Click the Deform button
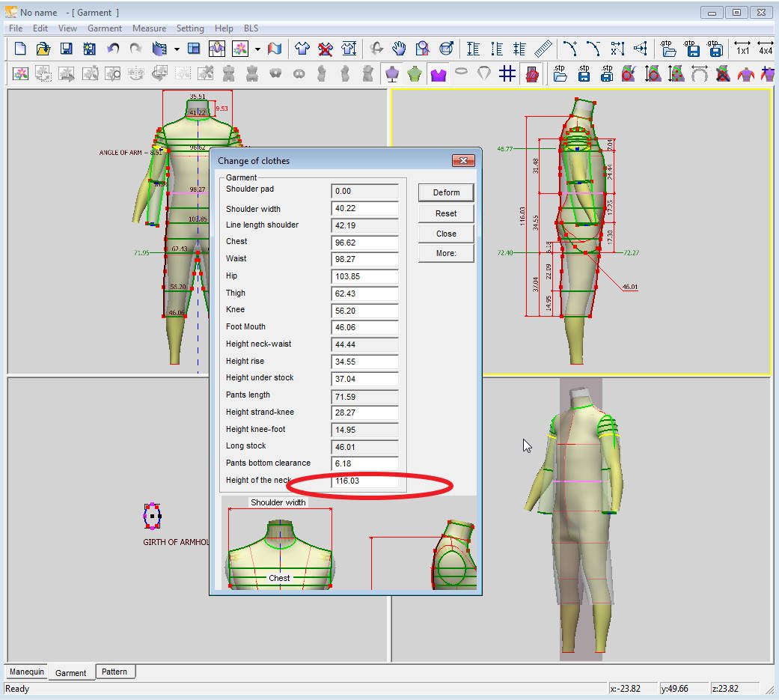This screenshot has width=779, height=700. [x=446, y=192]
